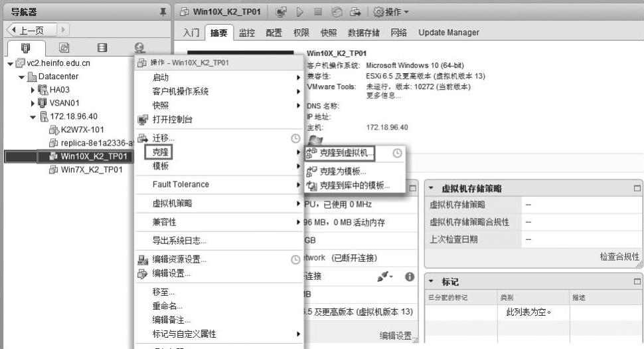644x349 pixels.
Task: Expand the VSAN01 cluster node
Action: [x=33, y=103]
